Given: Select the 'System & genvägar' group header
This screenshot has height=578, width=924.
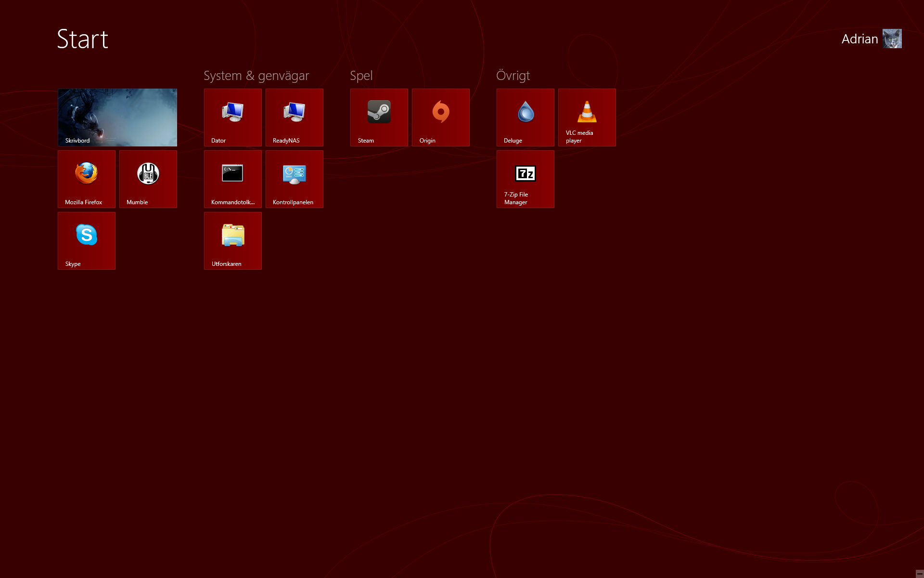Looking at the screenshot, I should [x=256, y=76].
